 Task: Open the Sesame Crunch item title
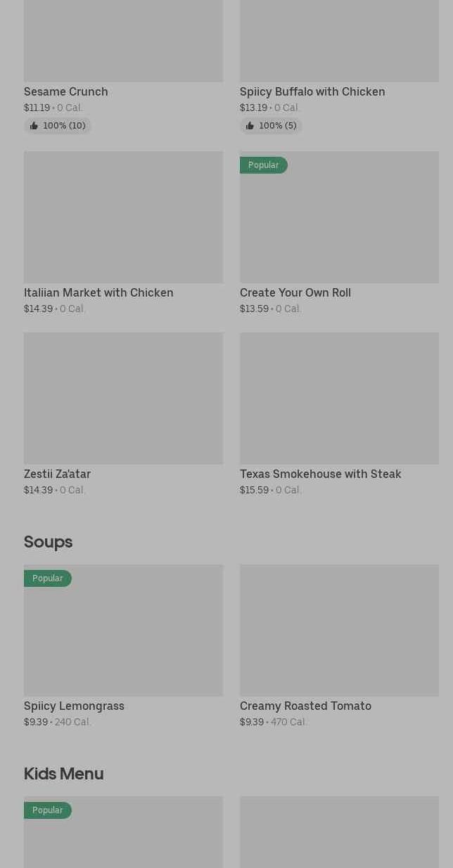(x=66, y=91)
